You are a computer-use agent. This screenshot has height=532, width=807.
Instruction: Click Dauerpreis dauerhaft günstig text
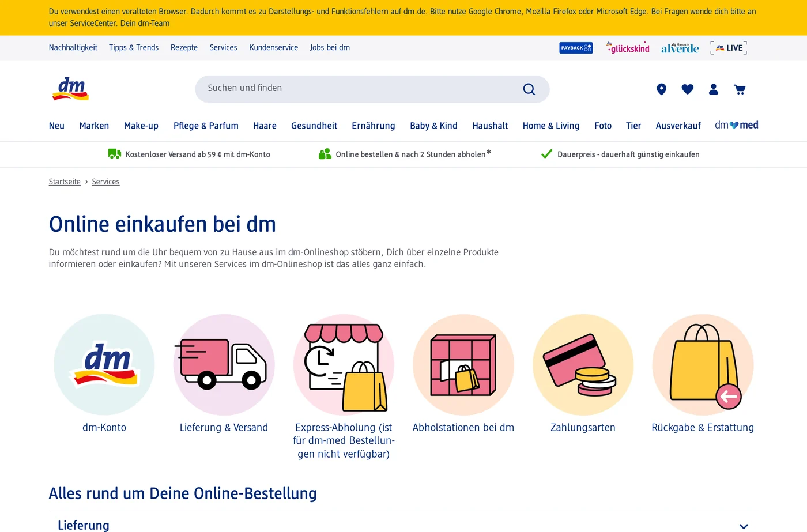pos(628,154)
